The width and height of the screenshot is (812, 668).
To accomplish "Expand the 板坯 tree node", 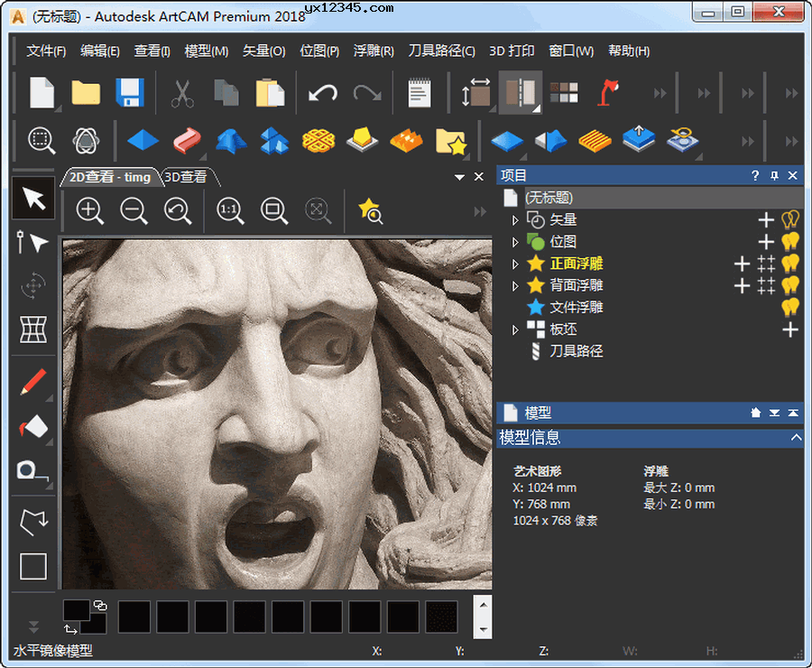I will click(515, 329).
